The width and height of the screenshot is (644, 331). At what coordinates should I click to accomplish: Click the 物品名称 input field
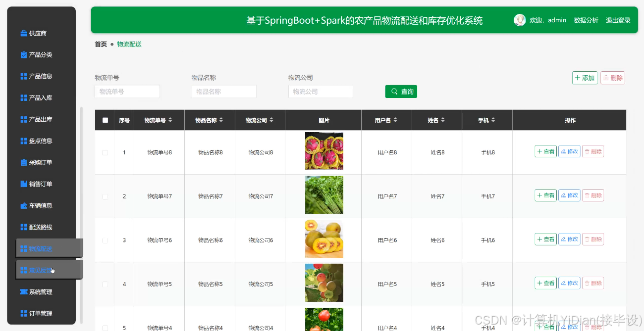click(223, 92)
